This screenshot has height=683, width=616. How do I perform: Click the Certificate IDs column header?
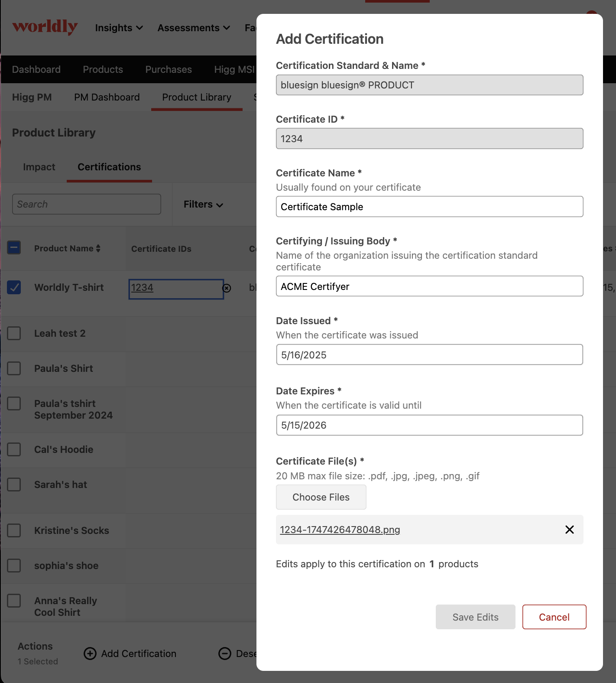[161, 249]
